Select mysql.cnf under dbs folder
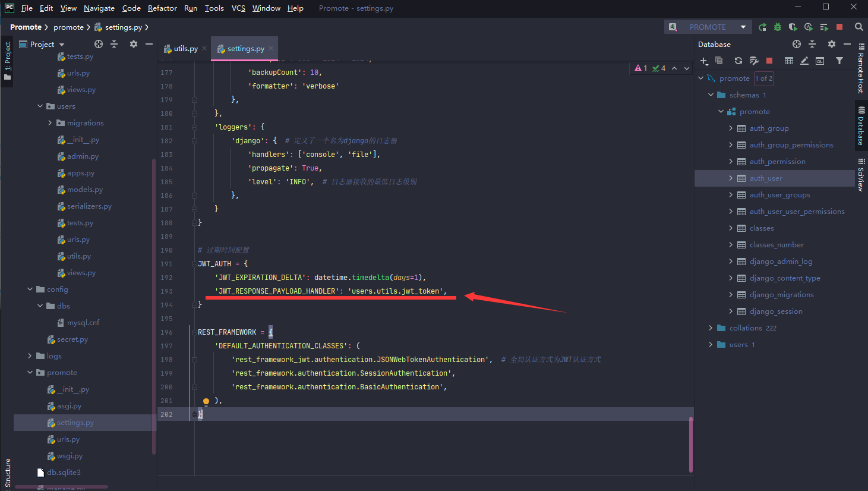The height and width of the screenshot is (491, 868). click(83, 323)
